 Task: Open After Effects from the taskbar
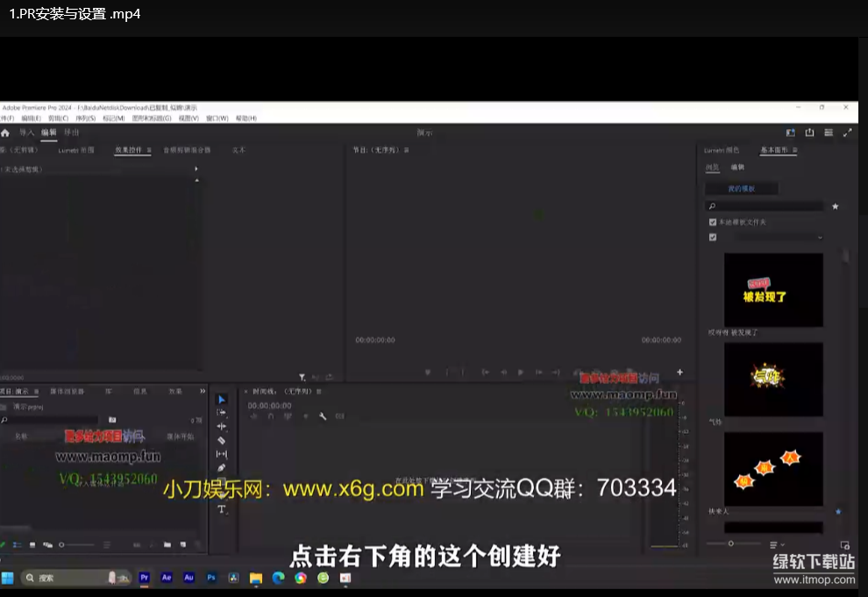[x=167, y=578]
